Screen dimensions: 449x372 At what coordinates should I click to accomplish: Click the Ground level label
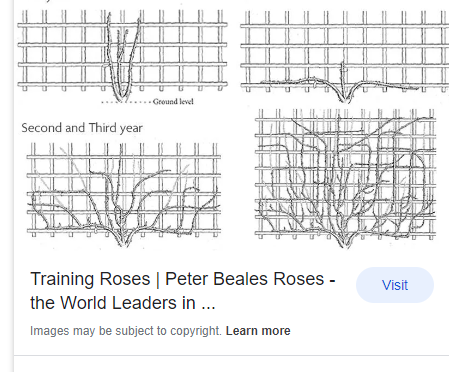tap(173, 102)
